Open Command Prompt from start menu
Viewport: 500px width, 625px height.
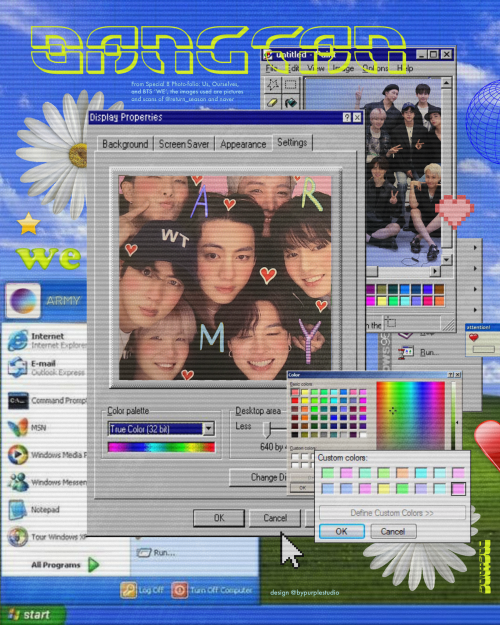(x=18, y=400)
